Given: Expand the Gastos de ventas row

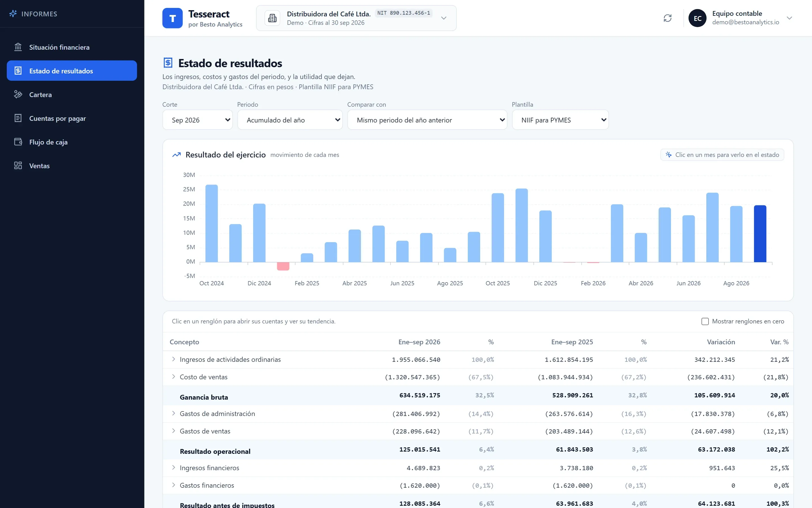Looking at the screenshot, I should 173,431.
